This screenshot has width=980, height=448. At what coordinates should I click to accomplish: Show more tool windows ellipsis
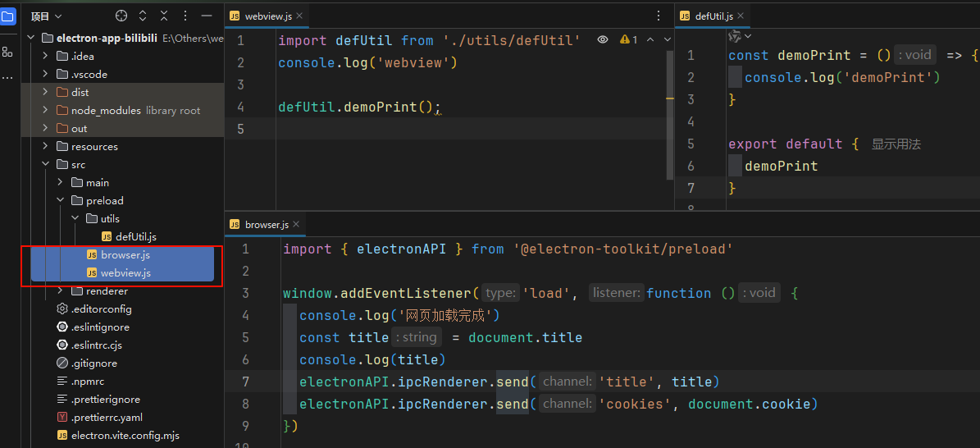8,78
